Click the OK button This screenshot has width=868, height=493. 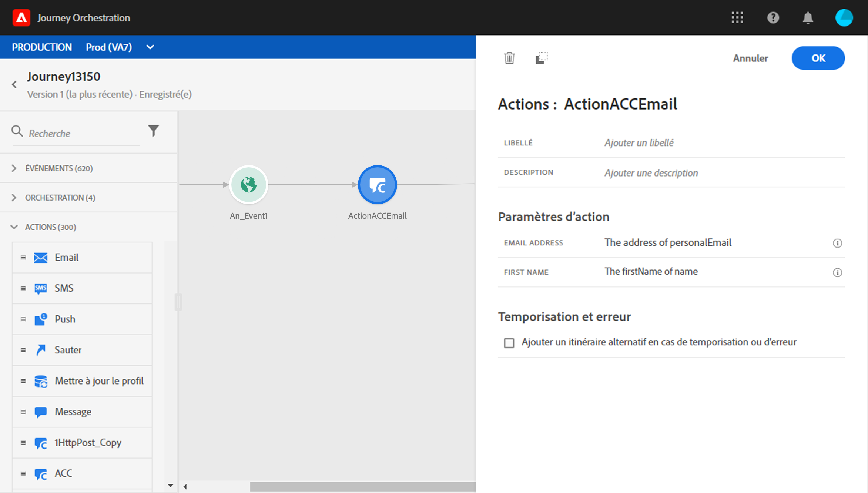pyautogui.click(x=818, y=58)
